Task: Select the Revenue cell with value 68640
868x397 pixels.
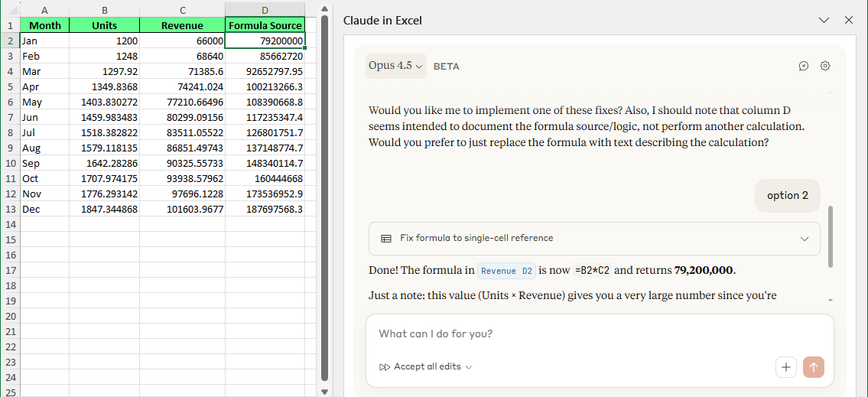Action: tap(182, 56)
